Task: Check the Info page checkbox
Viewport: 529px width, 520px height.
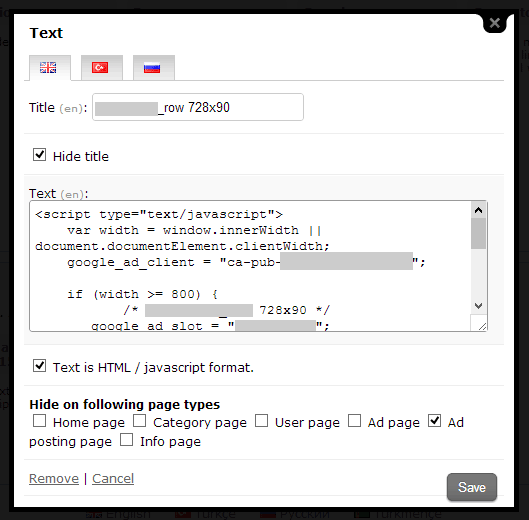Action: [127, 440]
